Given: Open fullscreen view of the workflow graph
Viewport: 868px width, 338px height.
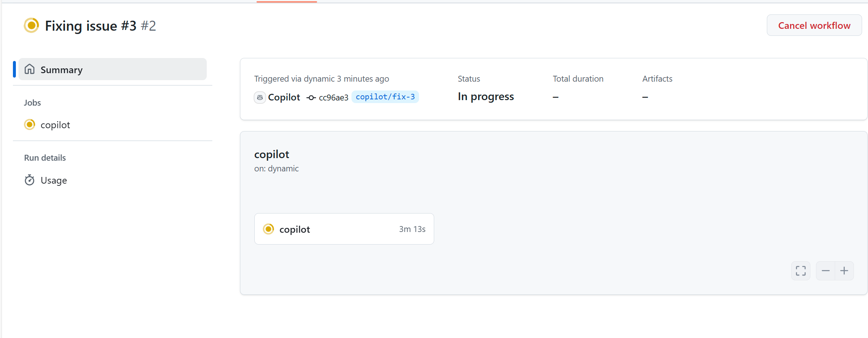Looking at the screenshot, I should coord(800,270).
